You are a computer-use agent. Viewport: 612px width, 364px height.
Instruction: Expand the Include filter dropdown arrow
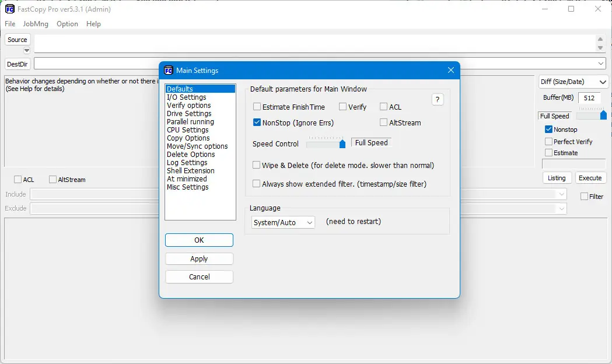pos(562,194)
